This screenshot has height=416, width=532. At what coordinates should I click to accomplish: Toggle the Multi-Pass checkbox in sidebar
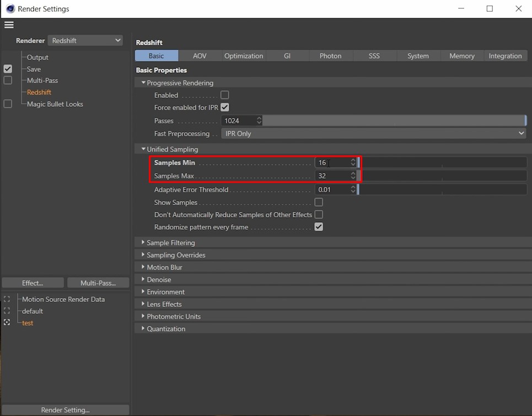click(x=8, y=80)
